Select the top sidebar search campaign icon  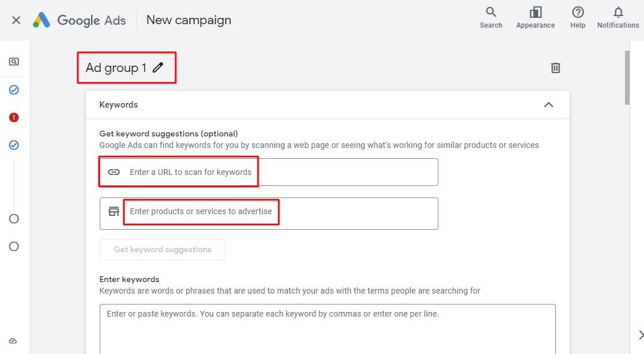14,62
